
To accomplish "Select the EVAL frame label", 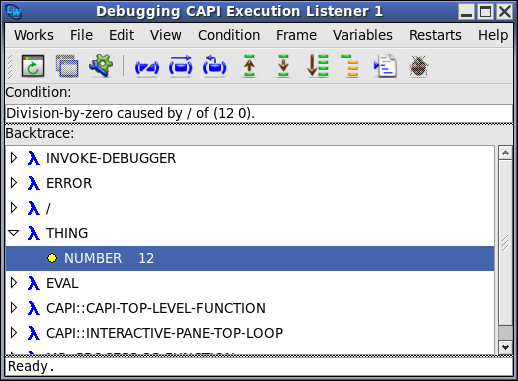I will tap(62, 283).
